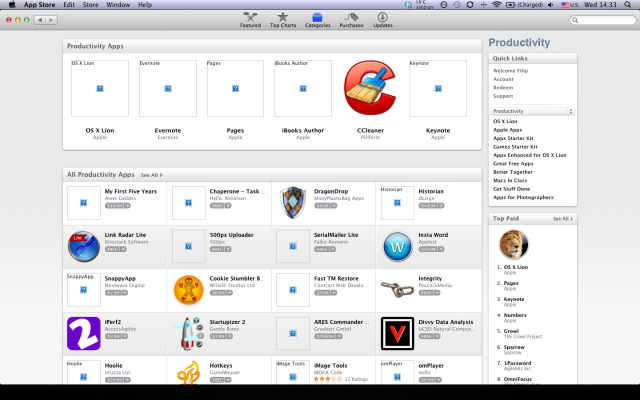This screenshot has width=640, height=400.
Task: Open Link Radar Lite icon
Action: click(x=84, y=246)
